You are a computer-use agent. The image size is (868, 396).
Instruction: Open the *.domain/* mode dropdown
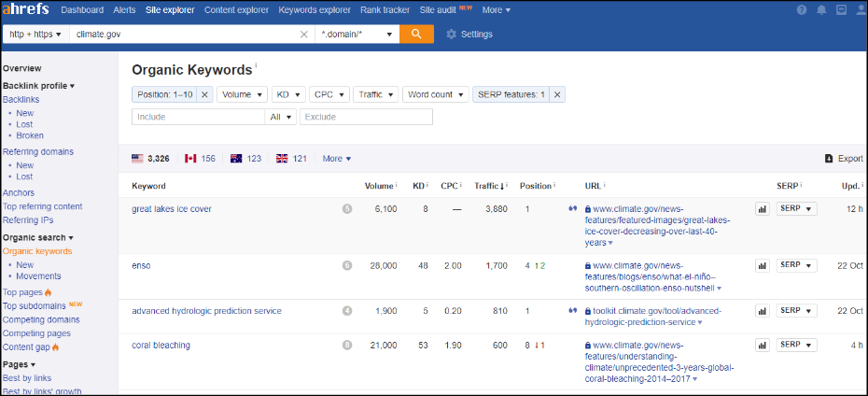pyautogui.click(x=357, y=35)
